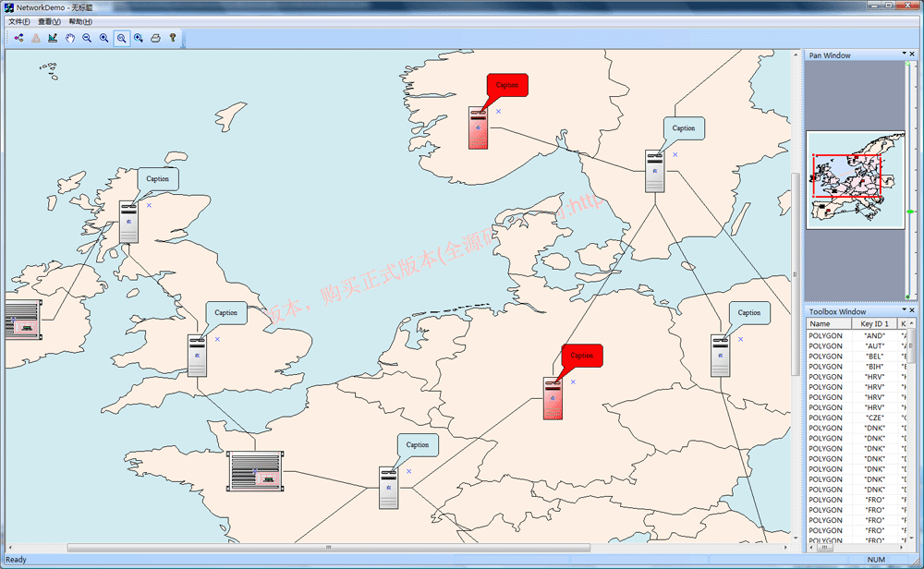924x569 pixels.
Task: Select the network link tool in the toolbar
Action: (x=18, y=38)
